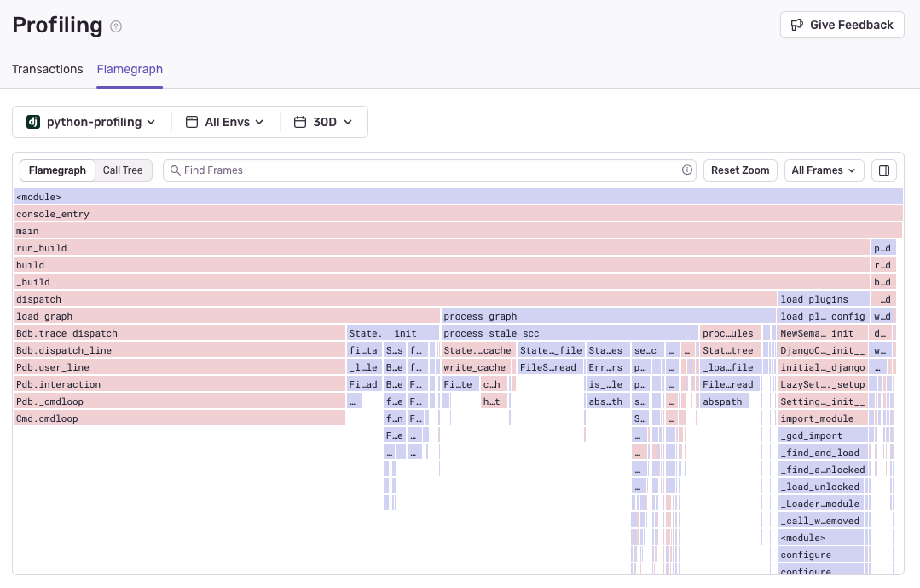The height and width of the screenshot is (588, 920).
Task: Select the process_stale_scc frame
Action: [570, 332]
